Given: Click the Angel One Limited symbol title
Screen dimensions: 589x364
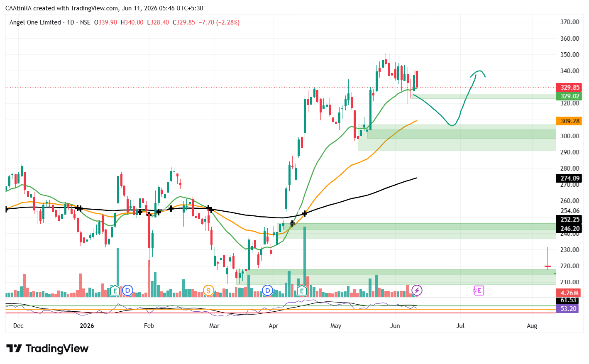Looking at the screenshot, I should click(x=35, y=22).
